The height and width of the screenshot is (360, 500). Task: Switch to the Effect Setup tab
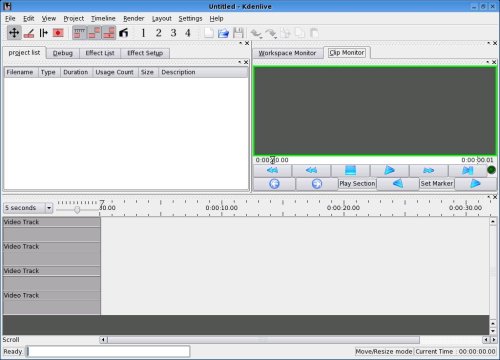point(145,53)
